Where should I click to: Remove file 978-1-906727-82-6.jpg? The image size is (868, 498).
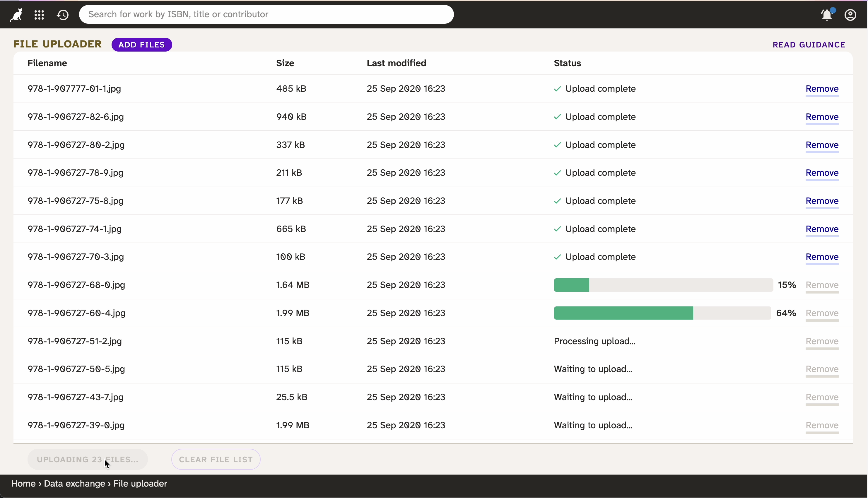821,117
